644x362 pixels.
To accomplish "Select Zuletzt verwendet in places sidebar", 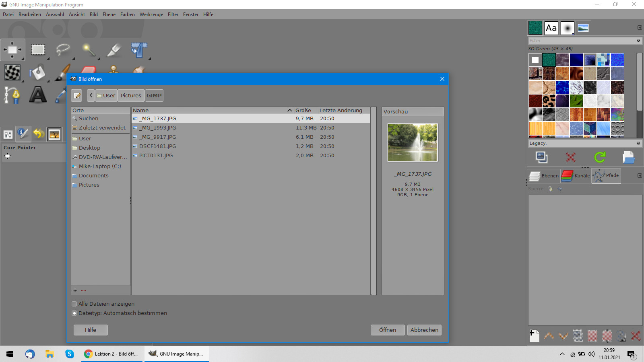I will coord(101,128).
